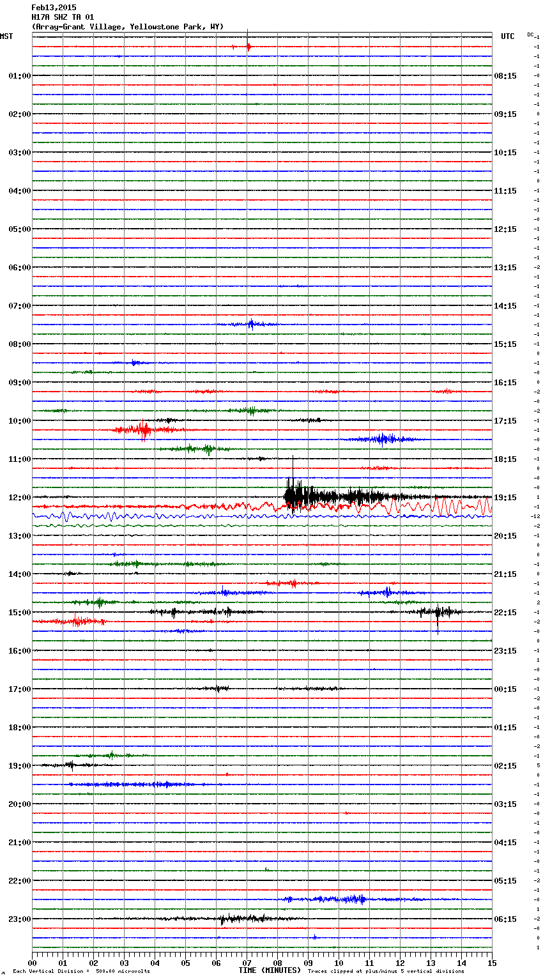543x980 pixels.
Task: Select the 14:00 MST time label
Action: (x=20, y=574)
